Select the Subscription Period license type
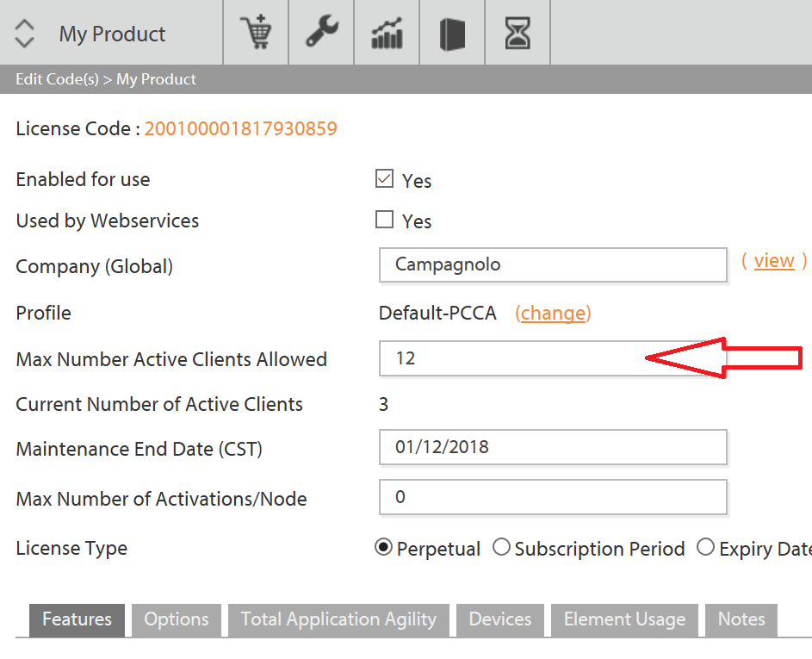812x659 pixels. 501,547
